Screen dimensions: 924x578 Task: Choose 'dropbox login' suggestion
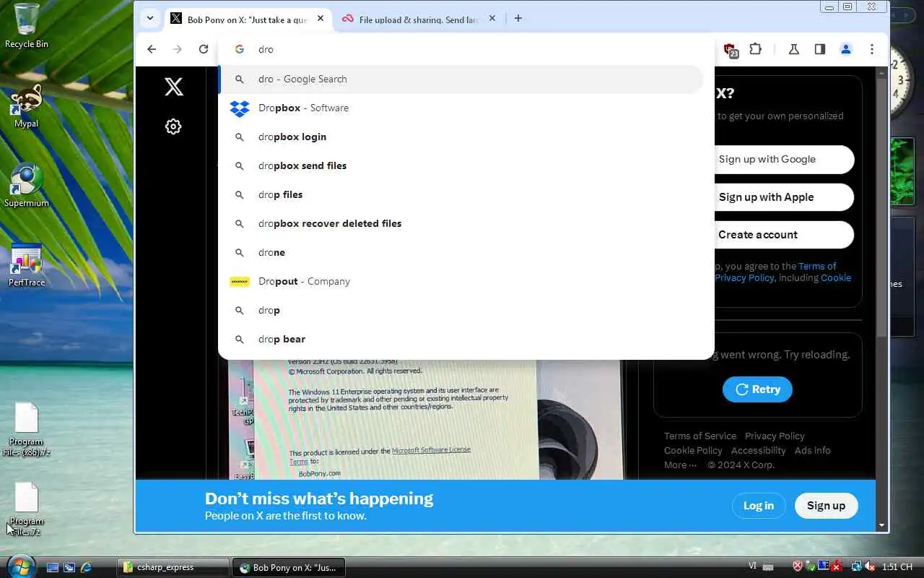461,137
